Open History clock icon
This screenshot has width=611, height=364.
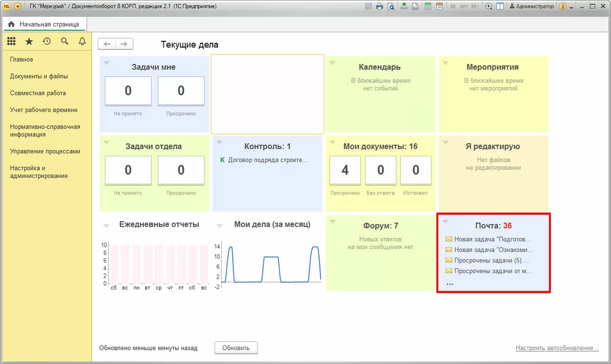click(x=47, y=42)
